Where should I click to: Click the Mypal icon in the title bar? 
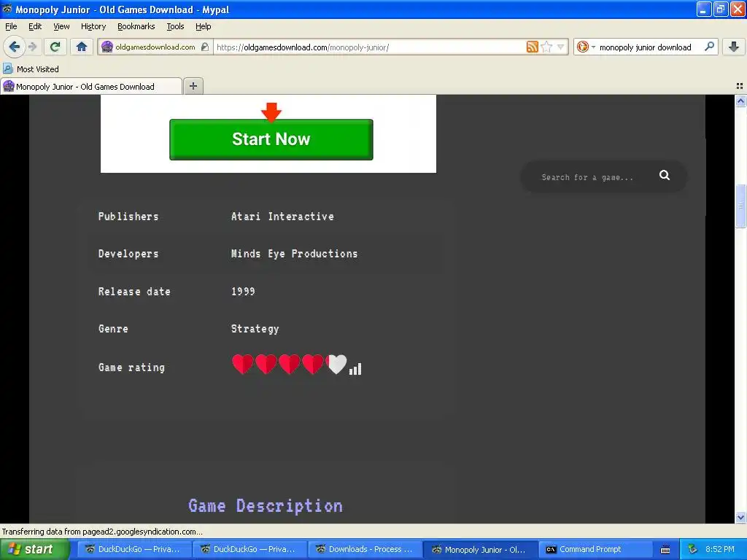(7, 9)
